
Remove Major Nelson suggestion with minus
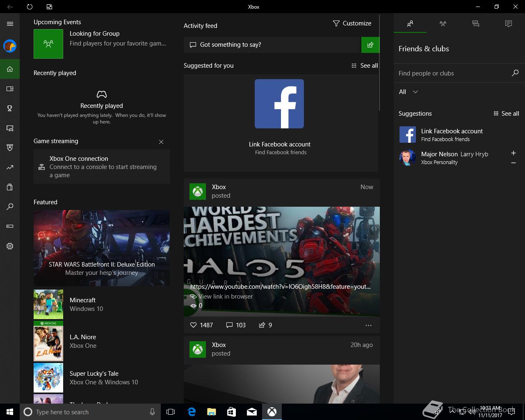tap(513, 163)
